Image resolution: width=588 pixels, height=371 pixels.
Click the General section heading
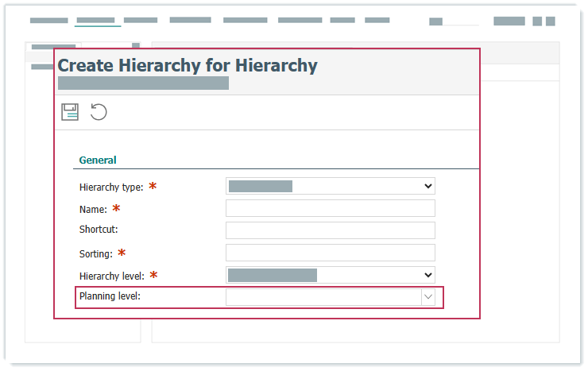point(98,160)
